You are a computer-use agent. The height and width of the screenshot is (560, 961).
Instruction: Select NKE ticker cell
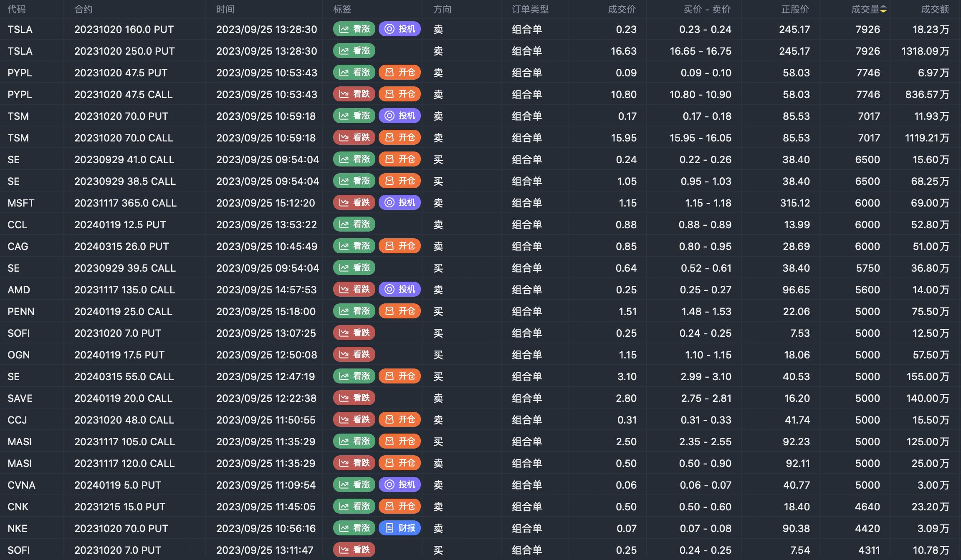[18, 528]
